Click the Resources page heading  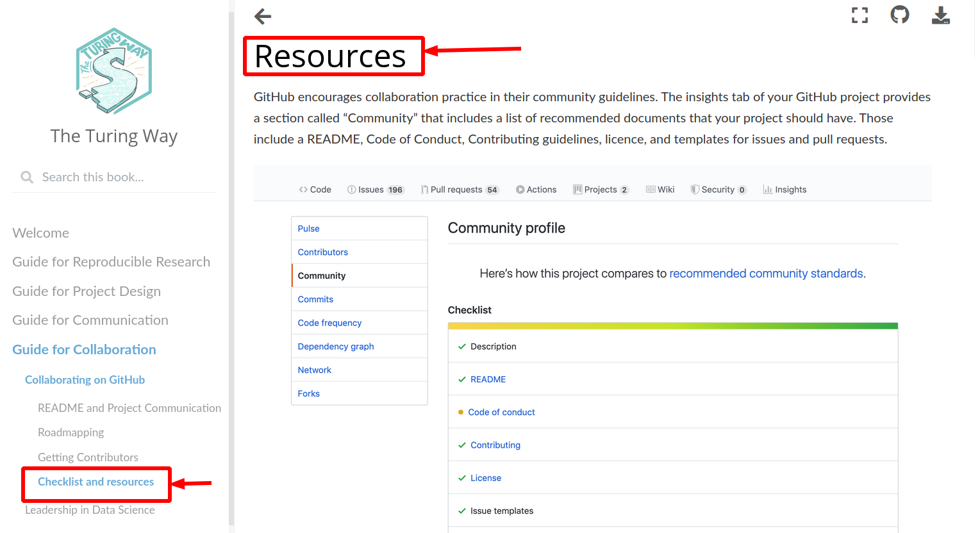point(331,56)
